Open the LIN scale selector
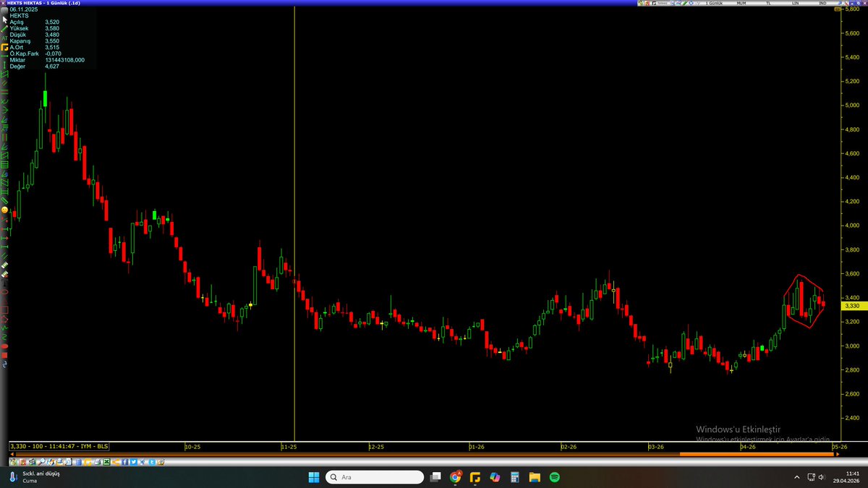 pyautogui.click(x=795, y=4)
